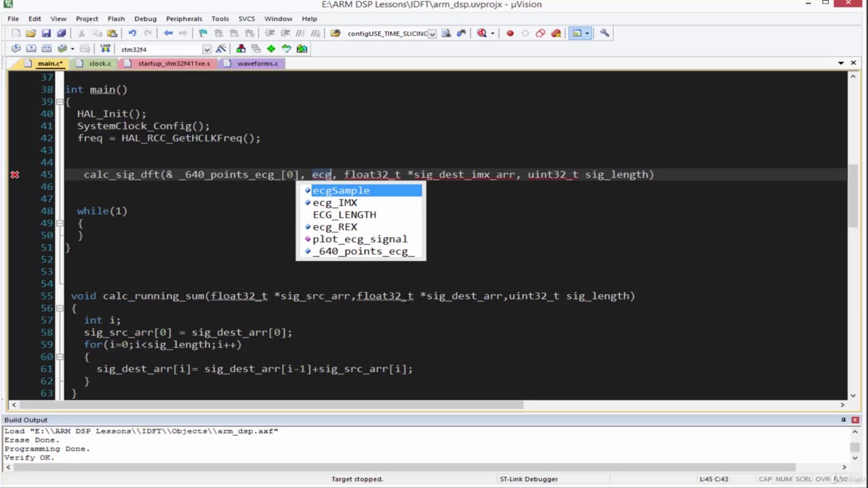Expand the configUSE_TIME_SLICING search combo dropdown
The height and width of the screenshot is (488, 868).
tap(432, 34)
